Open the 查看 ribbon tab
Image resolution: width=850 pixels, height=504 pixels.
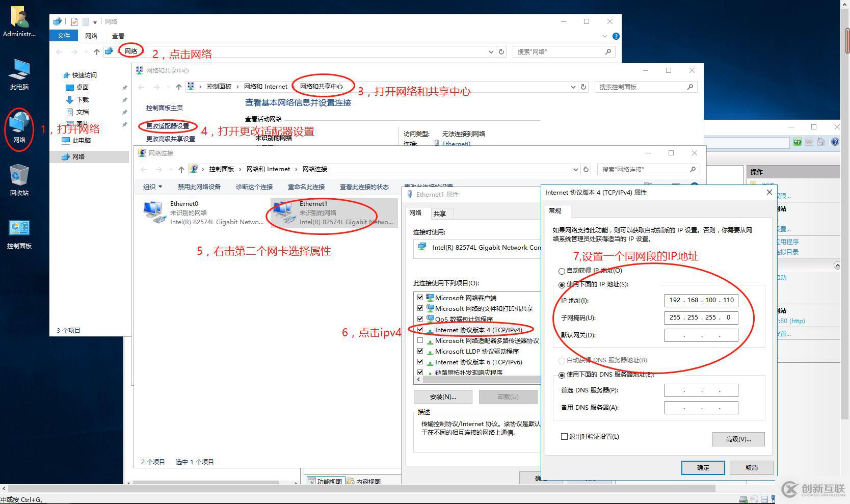118,36
